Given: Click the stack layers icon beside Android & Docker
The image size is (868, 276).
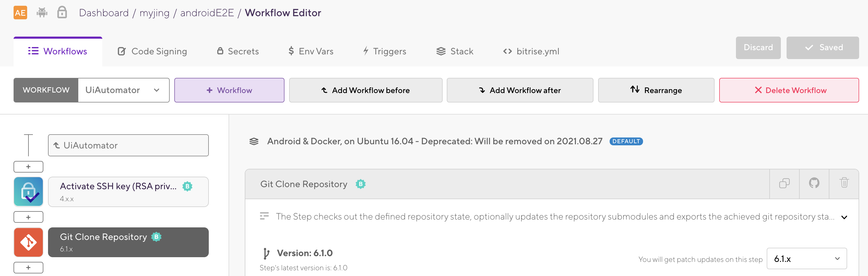Looking at the screenshot, I should click(254, 141).
